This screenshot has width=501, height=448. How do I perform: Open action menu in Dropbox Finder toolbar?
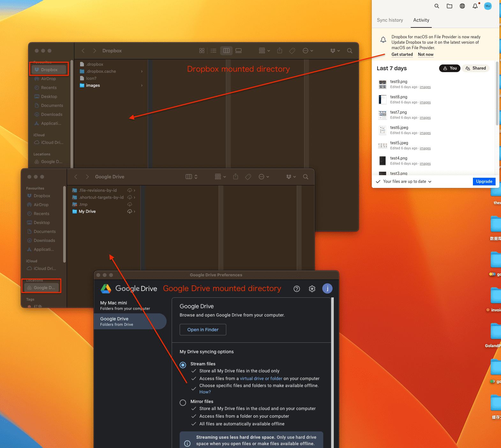point(308,51)
